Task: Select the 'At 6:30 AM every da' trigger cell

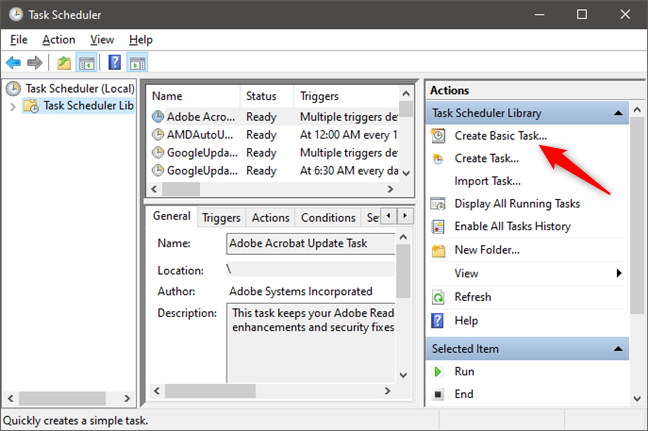Action: tap(349, 170)
